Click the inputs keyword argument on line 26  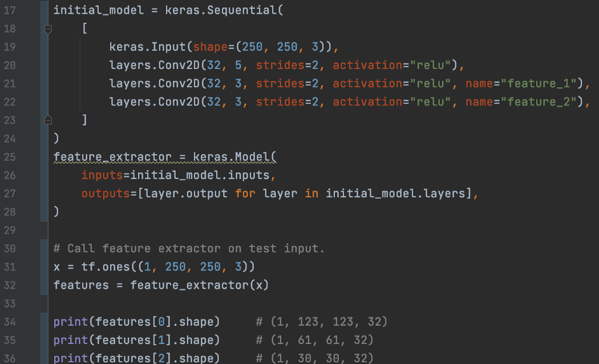(102, 175)
